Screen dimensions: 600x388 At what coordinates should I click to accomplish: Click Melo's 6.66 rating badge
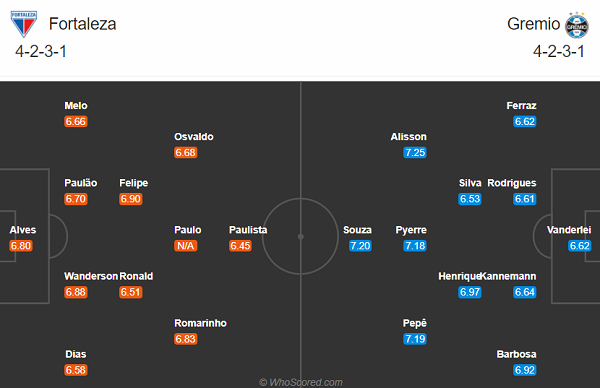pos(76,122)
